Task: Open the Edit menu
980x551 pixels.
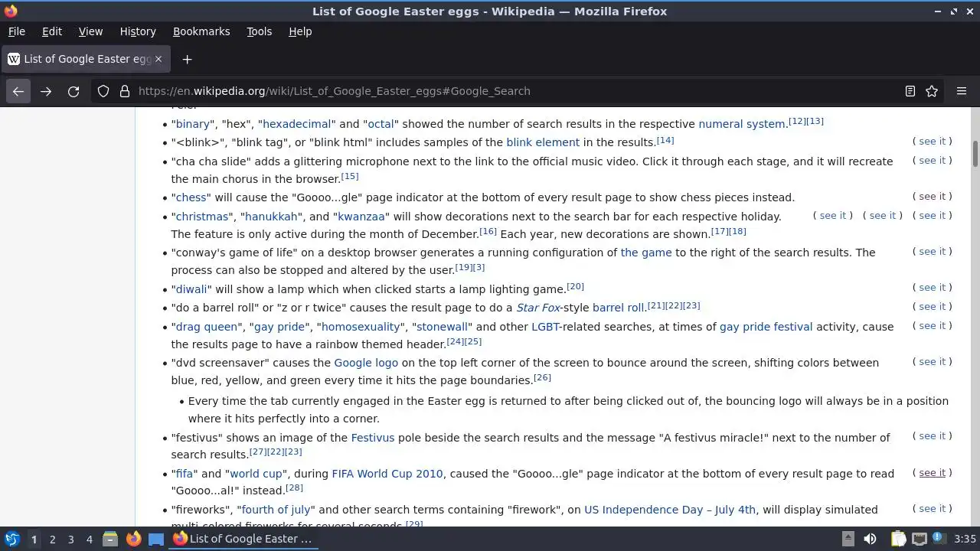Action: point(52,31)
